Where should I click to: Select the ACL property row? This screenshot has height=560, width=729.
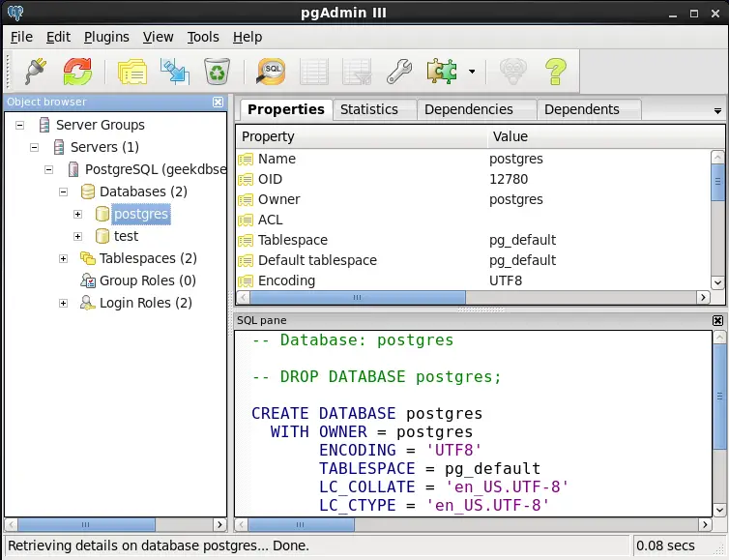coord(474,220)
